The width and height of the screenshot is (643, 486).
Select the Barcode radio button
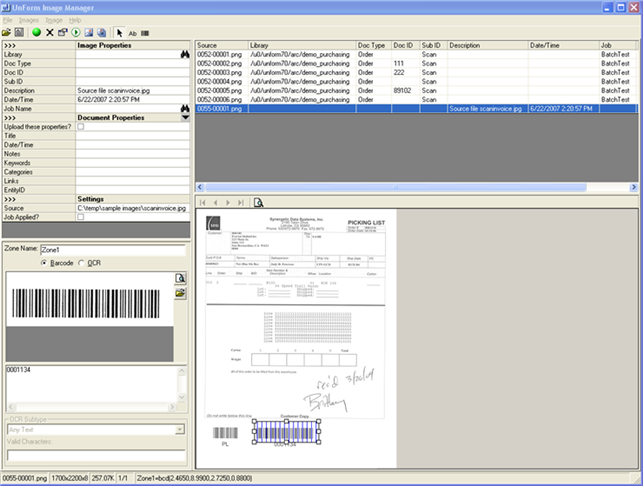pyautogui.click(x=45, y=263)
